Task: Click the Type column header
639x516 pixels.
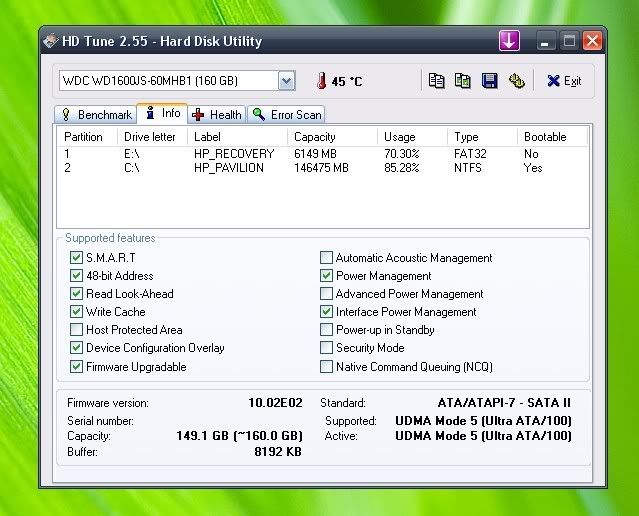Action: click(x=482, y=137)
